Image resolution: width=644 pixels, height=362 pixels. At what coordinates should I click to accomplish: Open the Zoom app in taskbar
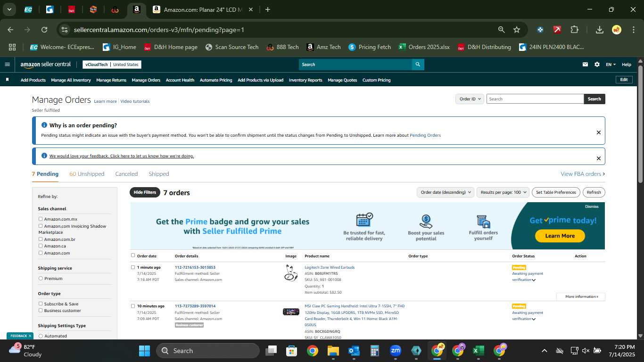pos(396,351)
